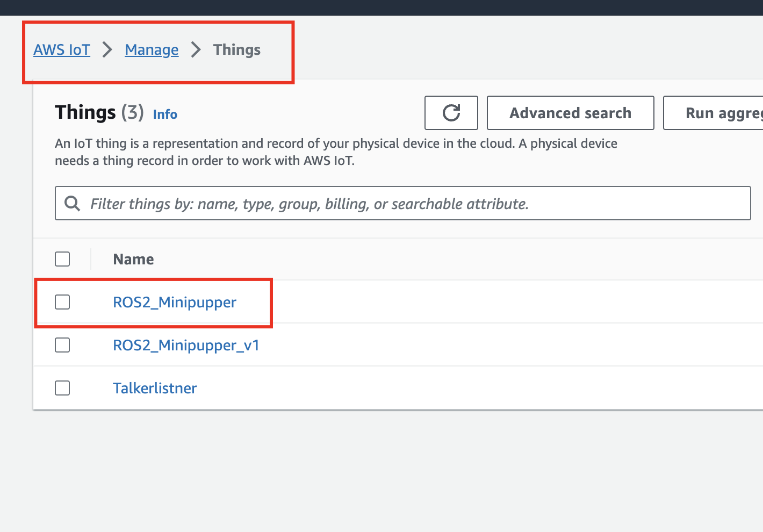Click chevron between Manage and Things

click(196, 50)
